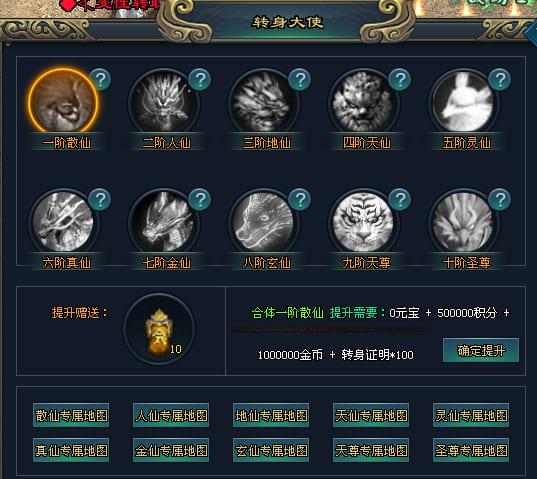The height and width of the screenshot is (479, 537).
Task: Go to 地仙专属地图
Action: (271, 415)
